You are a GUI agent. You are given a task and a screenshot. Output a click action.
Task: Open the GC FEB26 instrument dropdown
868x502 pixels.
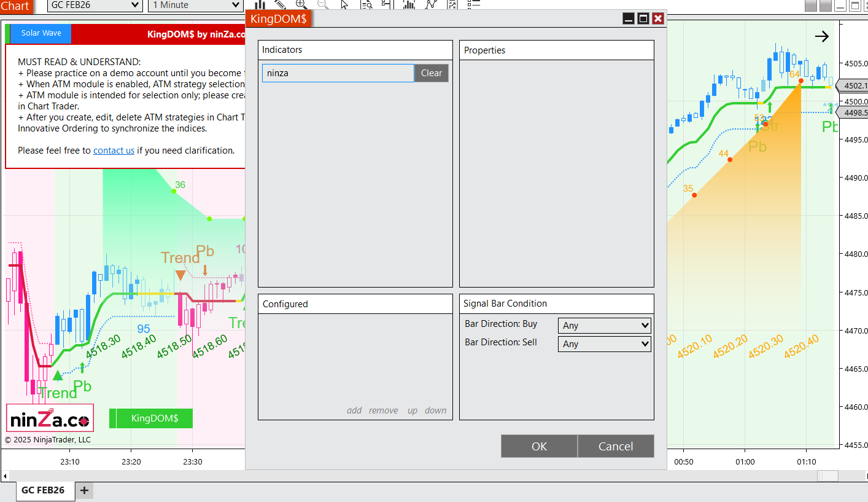pos(95,5)
